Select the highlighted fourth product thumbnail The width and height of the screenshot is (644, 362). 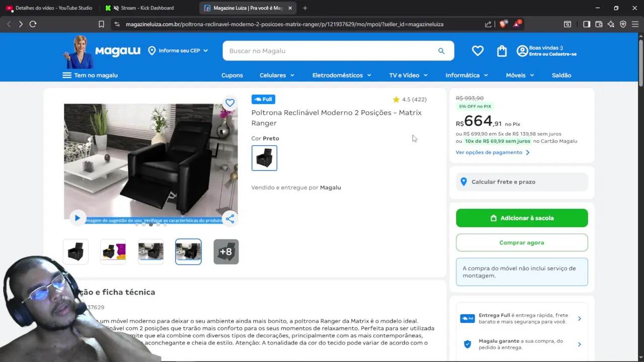click(188, 251)
